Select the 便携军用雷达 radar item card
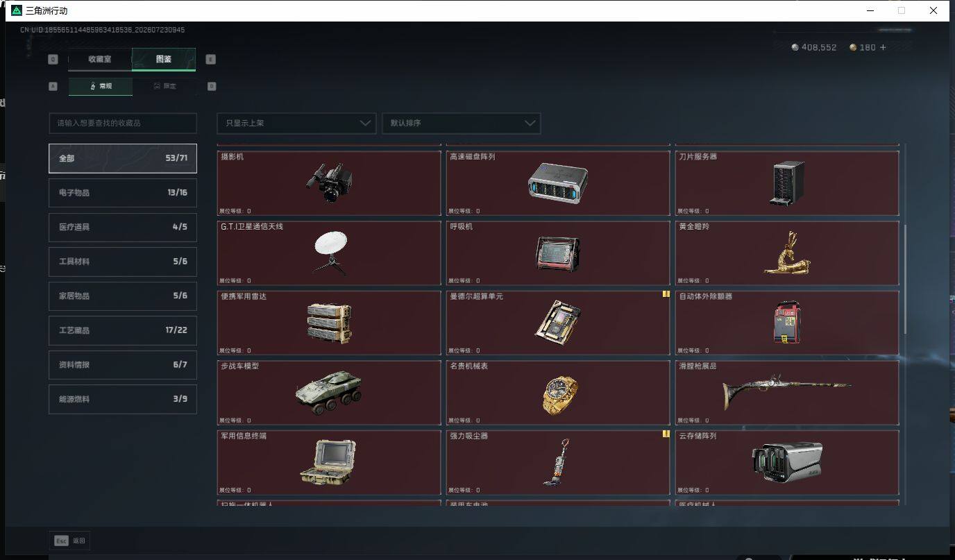Screen dimensions: 955x560 coord(329,323)
